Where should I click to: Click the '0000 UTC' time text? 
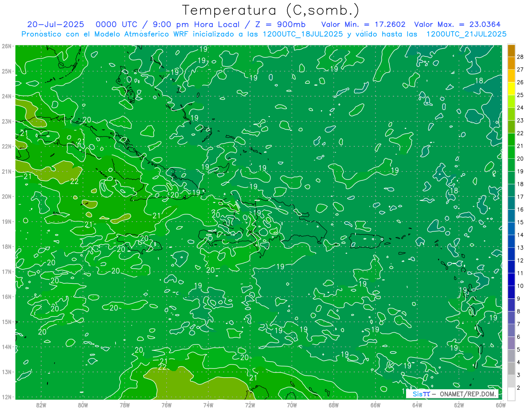[117, 24]
